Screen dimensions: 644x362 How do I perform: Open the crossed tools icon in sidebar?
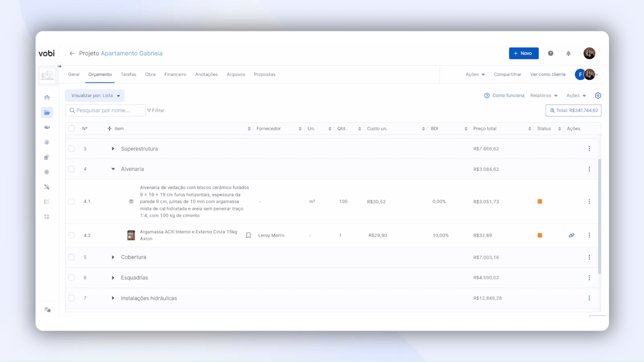pos(47,187)
